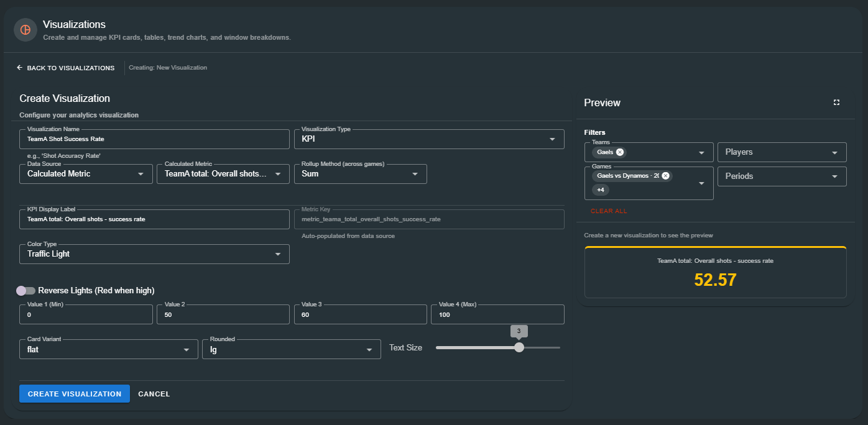Viewport: 868px width, 425px height.
Task: Click 'Creating: New Visualization' text
Action: pos(168,68)
